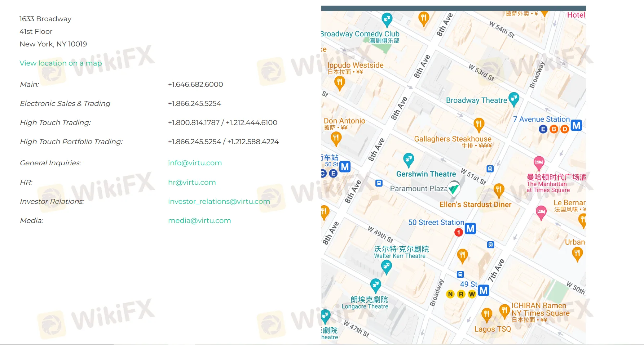644x345 pixels.
Task: Click the Broadway Theatre map pin
Action: click(514, 99)
